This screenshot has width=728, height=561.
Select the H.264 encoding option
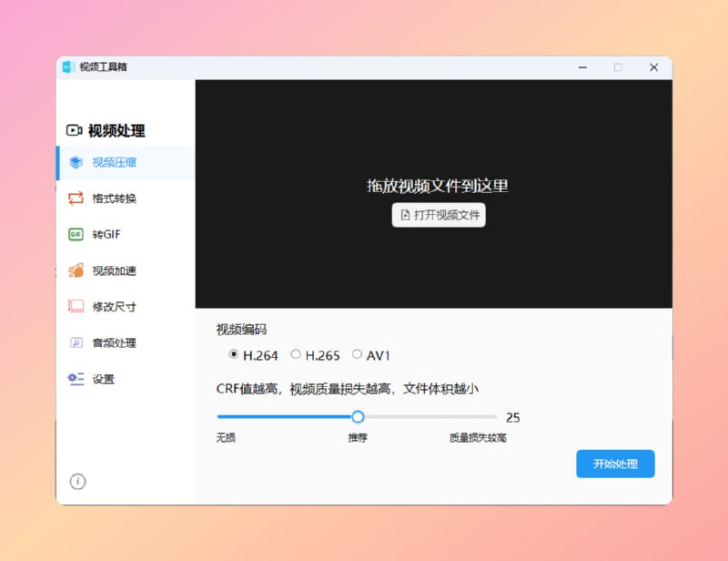click(235, 355)
